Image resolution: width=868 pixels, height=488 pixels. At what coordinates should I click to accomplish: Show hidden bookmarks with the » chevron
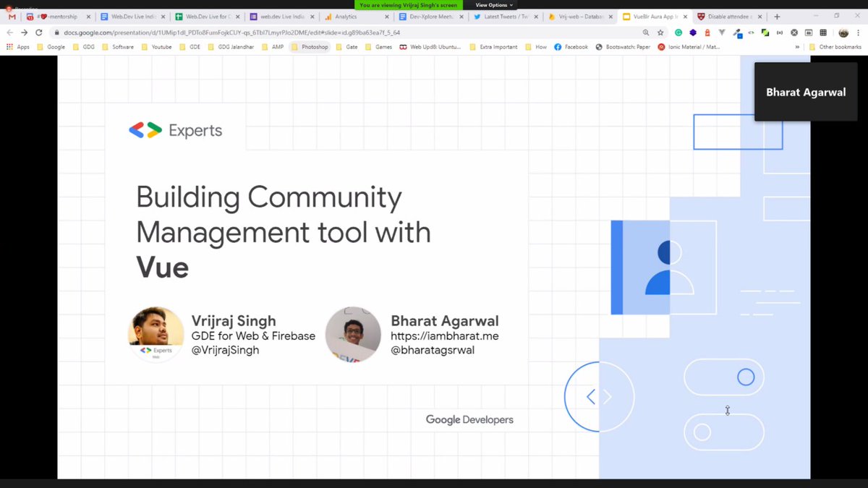coord(797,47)
